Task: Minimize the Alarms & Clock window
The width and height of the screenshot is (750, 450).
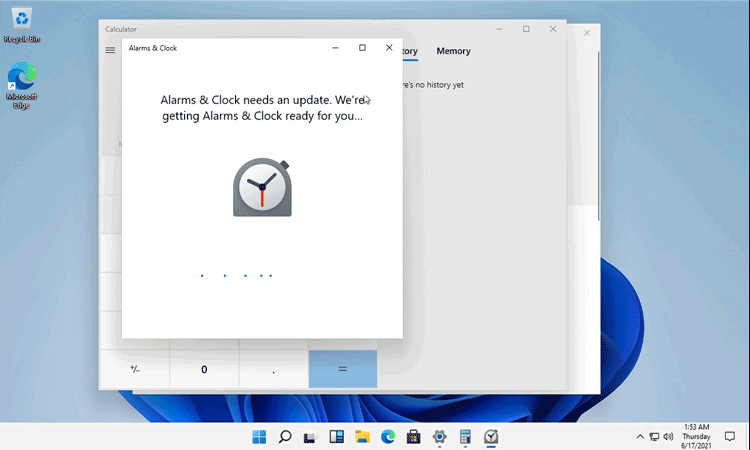Action: coord(335,48)
